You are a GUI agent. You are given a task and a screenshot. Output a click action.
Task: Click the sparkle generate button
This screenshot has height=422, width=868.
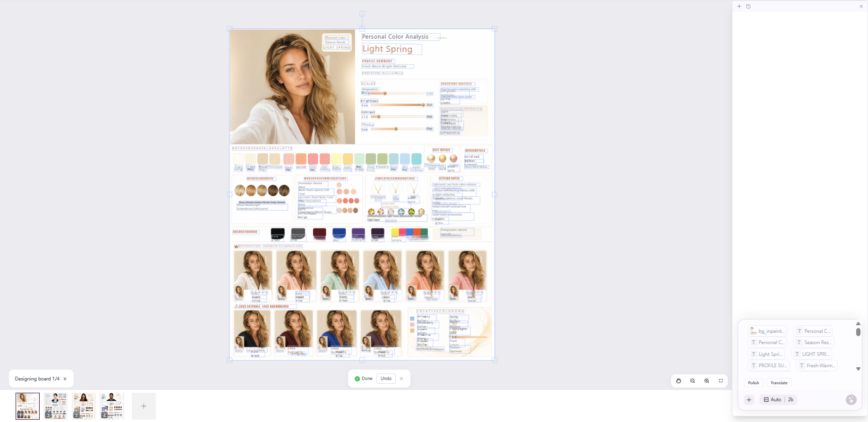(x=851, y=400)
